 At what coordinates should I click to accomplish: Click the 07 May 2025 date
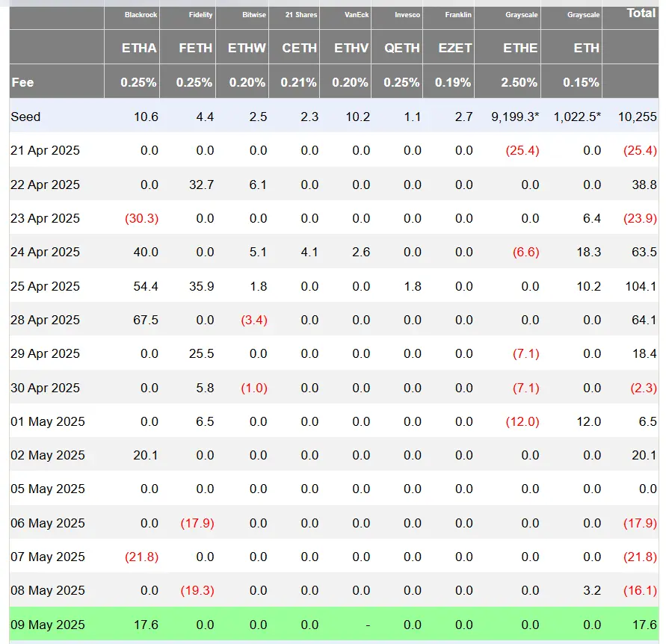tap(48, 557)
